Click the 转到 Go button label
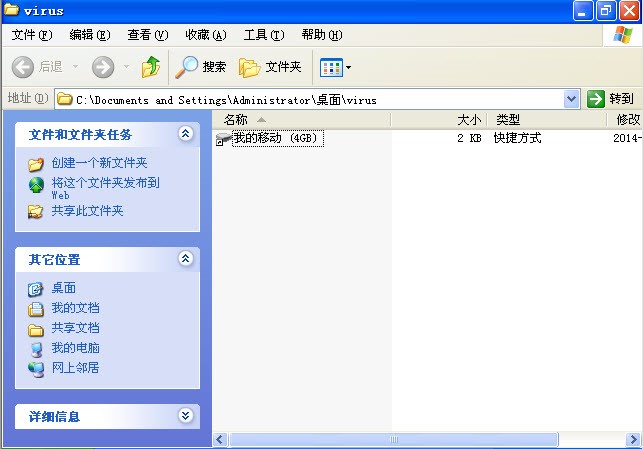 (622, 99)
